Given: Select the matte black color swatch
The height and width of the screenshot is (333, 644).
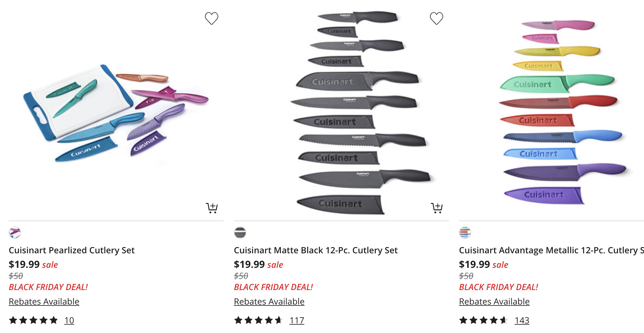Looking at the screenshot, I should [240, 233].
